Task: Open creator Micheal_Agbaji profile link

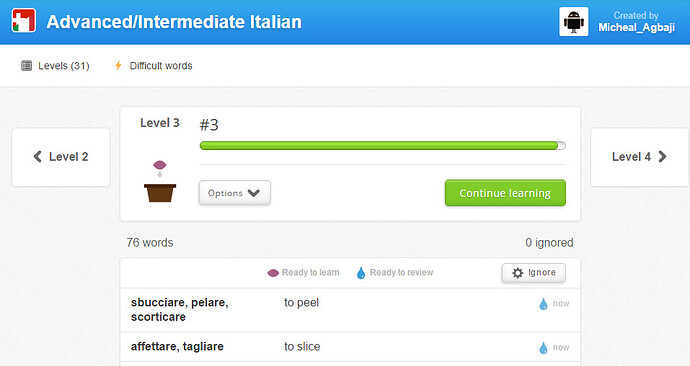Action: [636, 27]
